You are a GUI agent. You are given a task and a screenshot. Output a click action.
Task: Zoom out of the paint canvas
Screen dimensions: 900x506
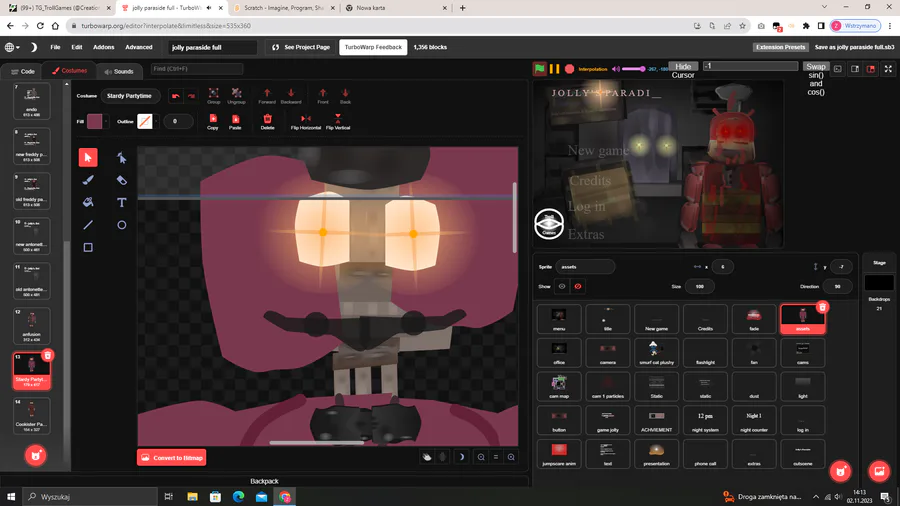click(x=481, y=457)
